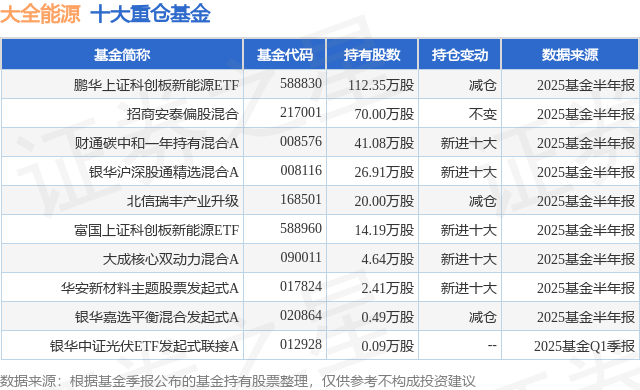Click 新进十大 in the 华安新材料 row
The height and width of the screenshot is (390, 640).
click(469, 288)
